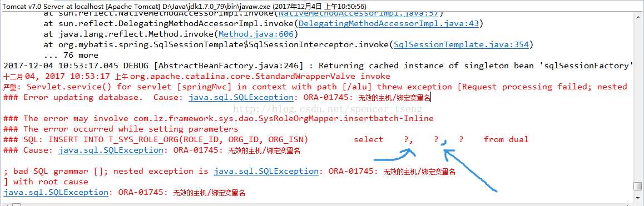Image resolution: width=644 pixels, height=206 pixels.
Task: Click the SysRoleOrgMapper.insertbatch-Inline error line
Action: pyautogui.click(x=213, y=119)
